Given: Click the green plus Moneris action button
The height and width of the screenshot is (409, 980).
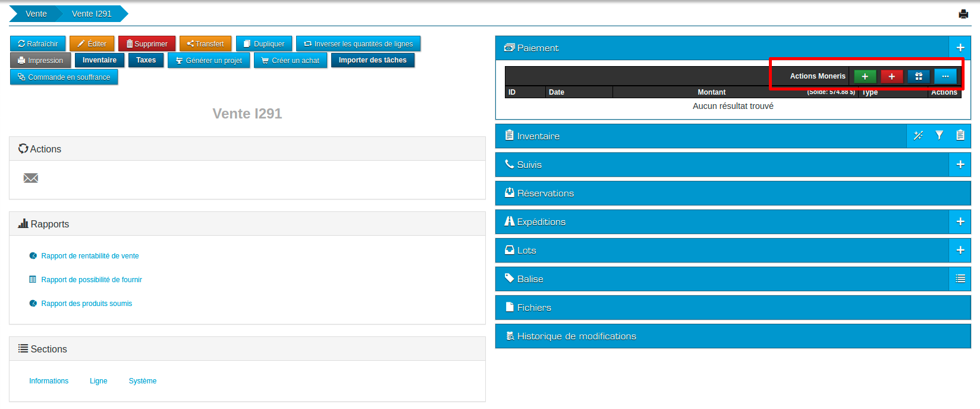Looking at the screenshot, I should (x=865, y=76).
